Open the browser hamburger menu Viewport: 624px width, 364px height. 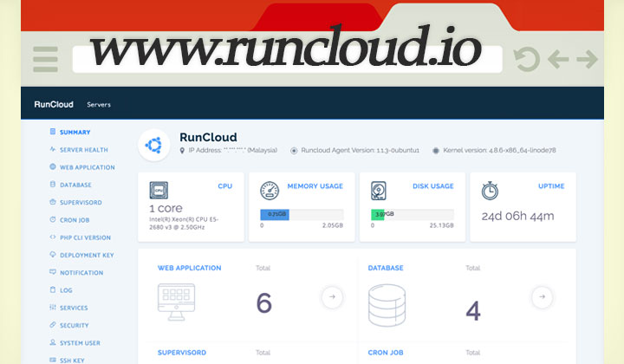pos(45,59)
